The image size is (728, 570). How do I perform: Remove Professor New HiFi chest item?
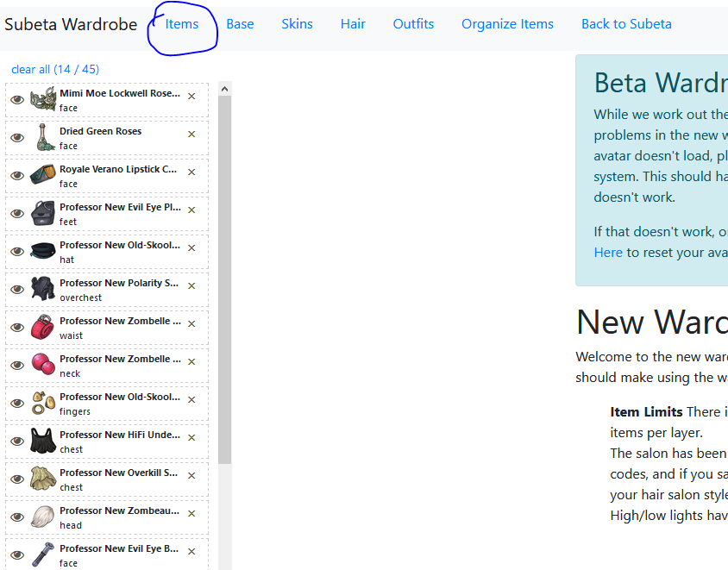point(191,438)
